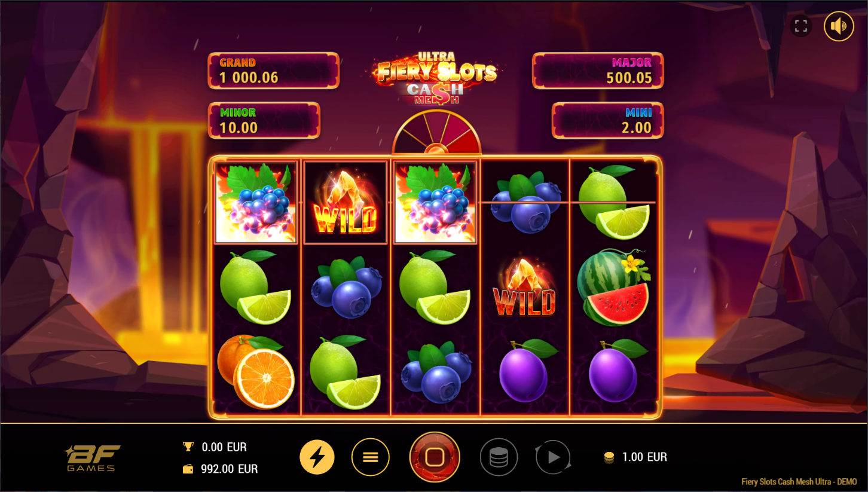Viewport: 868px width, 492px height.
Task: Click the Wild symbol in the top row
Action: click(346, 202)
